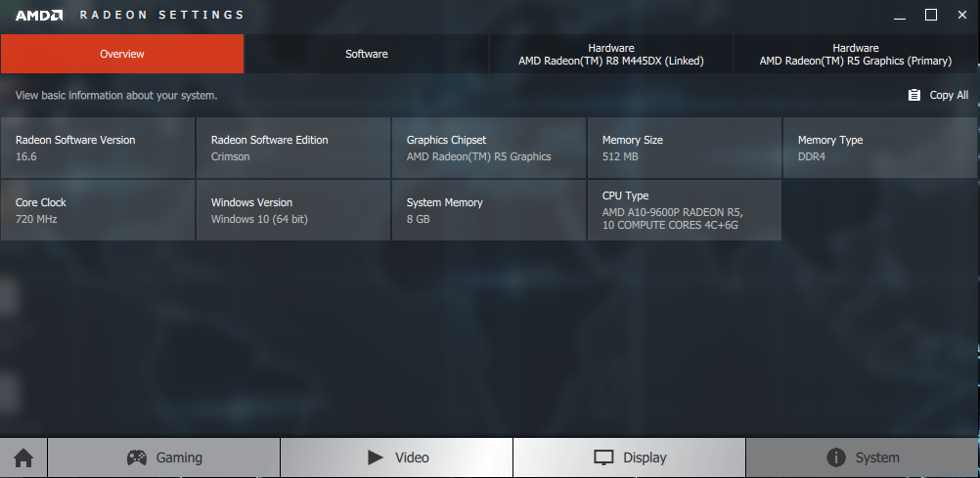Click the CPU Type info tile
This screenshot has width=980, height=478.
[x=685, y=210]
